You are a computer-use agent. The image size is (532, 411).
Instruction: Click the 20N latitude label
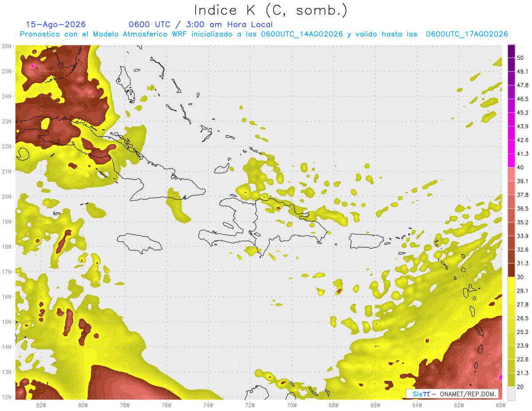[6, 196]
